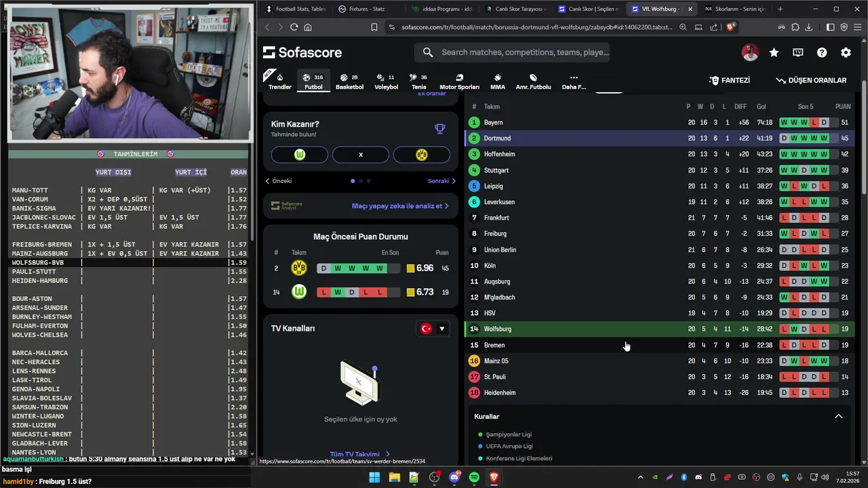The image size is (868, 488).
Task: Click the St. Pauli standings row
Action: click(659, 377)
